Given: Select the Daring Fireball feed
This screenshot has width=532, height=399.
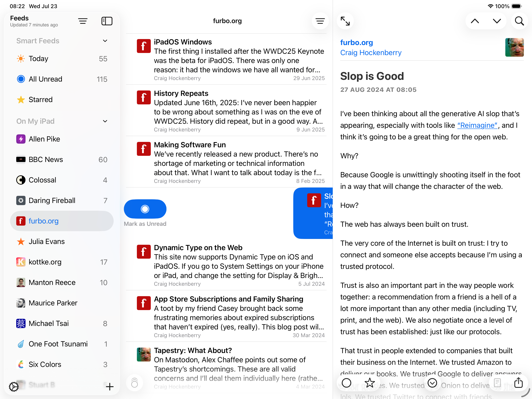Looking at the screenshot, I should click(52, 201).
